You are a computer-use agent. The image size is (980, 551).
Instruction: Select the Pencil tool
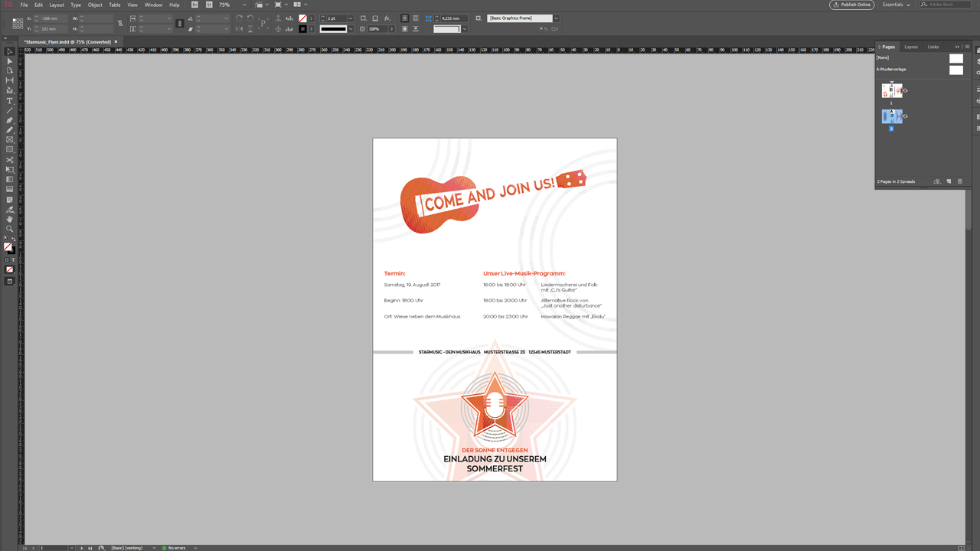tap(10, 130)
